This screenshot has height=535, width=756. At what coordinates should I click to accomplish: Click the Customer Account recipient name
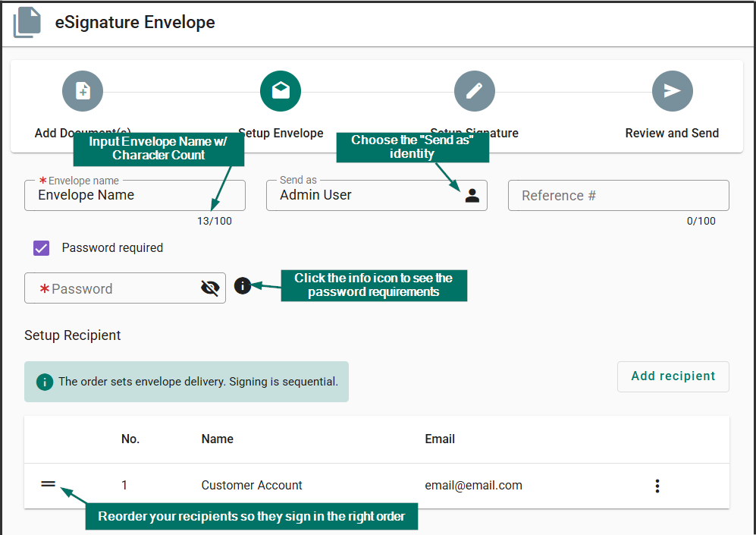pos(251,485)
